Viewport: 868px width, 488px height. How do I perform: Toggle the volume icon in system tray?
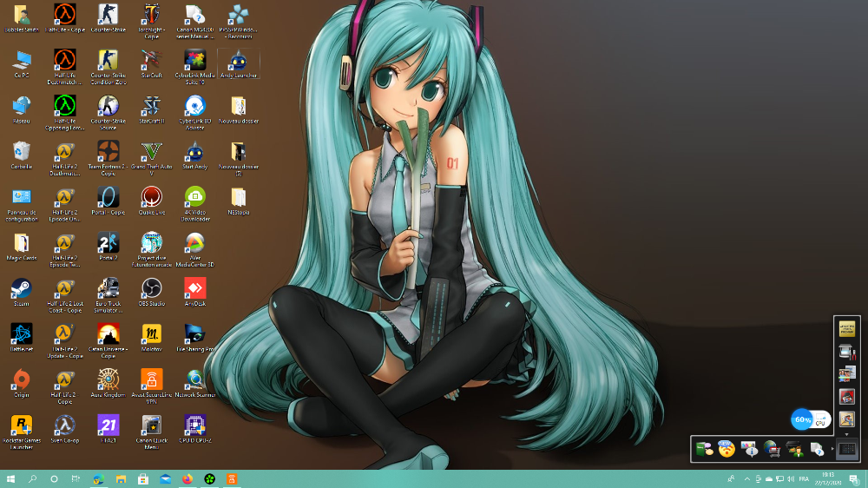(x=791, y=478)
